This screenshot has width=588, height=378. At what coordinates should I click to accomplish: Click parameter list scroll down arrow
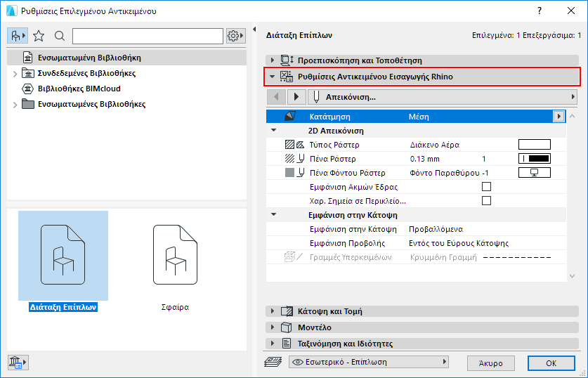573,276
